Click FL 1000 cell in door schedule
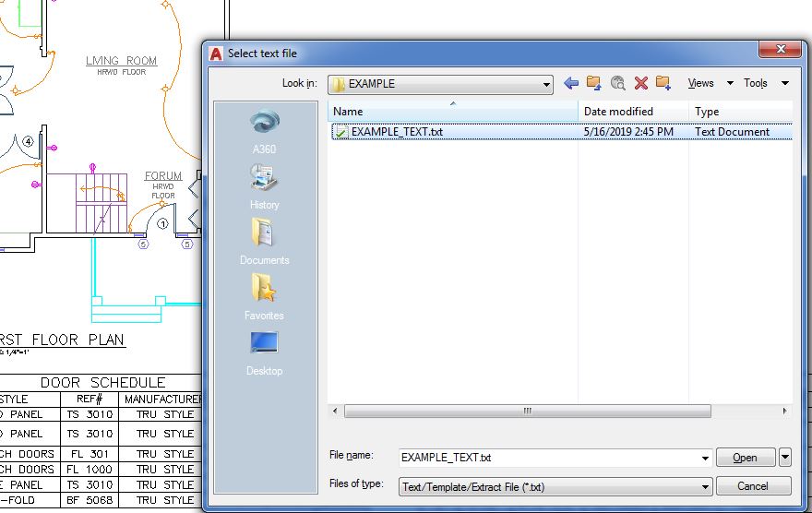Screen dimensions: 812x513 click(x=90, y=470)
